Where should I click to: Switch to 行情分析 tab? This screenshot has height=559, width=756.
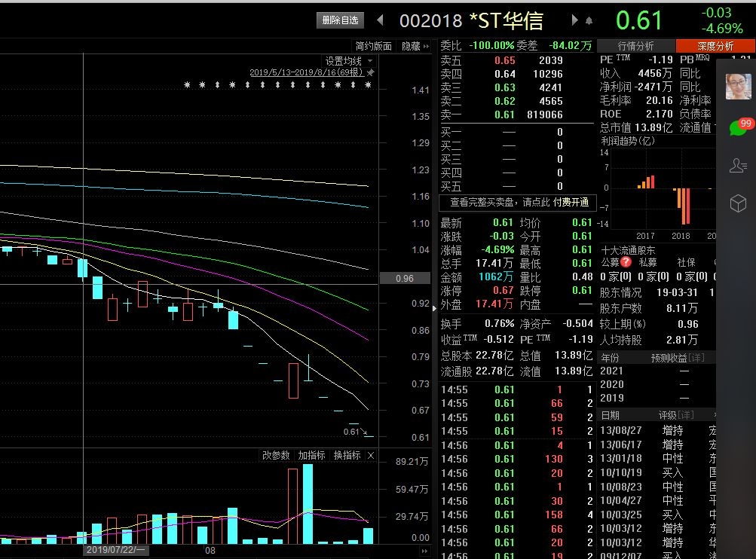(x=636, y=46)
